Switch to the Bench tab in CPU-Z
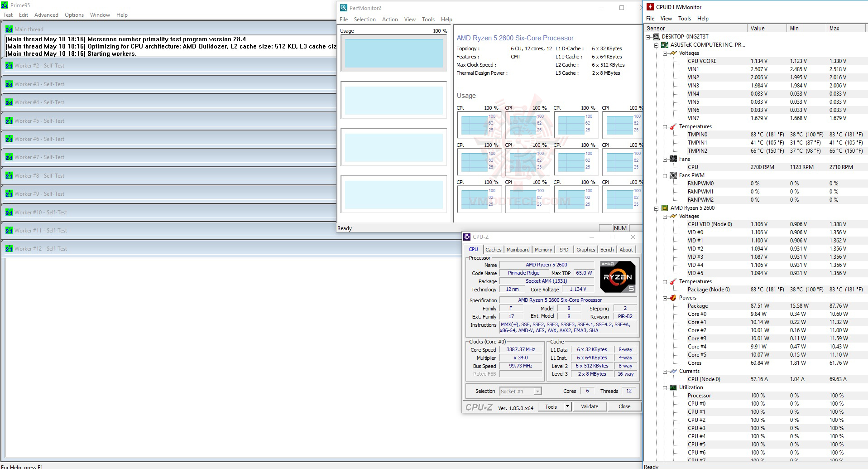Screen dimensions: 868x469 (607, 250)
